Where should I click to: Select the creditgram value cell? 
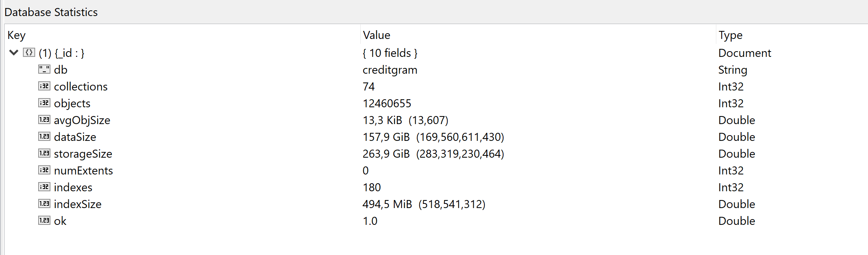coord(390,70)
